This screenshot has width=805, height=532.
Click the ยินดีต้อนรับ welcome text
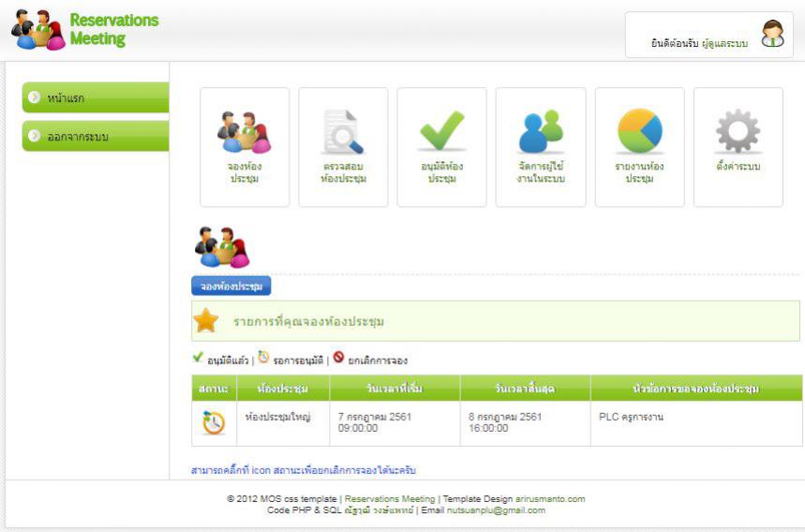click(x=675, y=44)
